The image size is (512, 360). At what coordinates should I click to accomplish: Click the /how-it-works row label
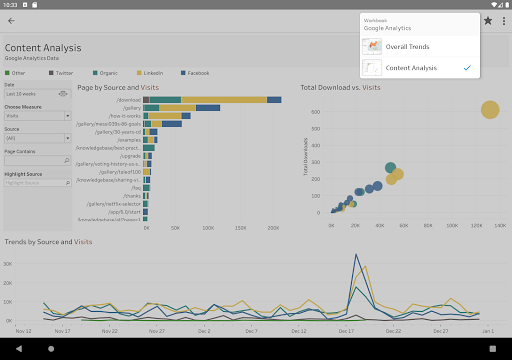tap(125, 116)
